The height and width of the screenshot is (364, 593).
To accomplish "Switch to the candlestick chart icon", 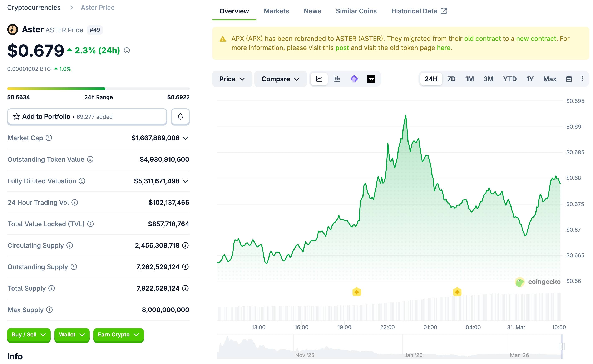I will pos(337,79).
